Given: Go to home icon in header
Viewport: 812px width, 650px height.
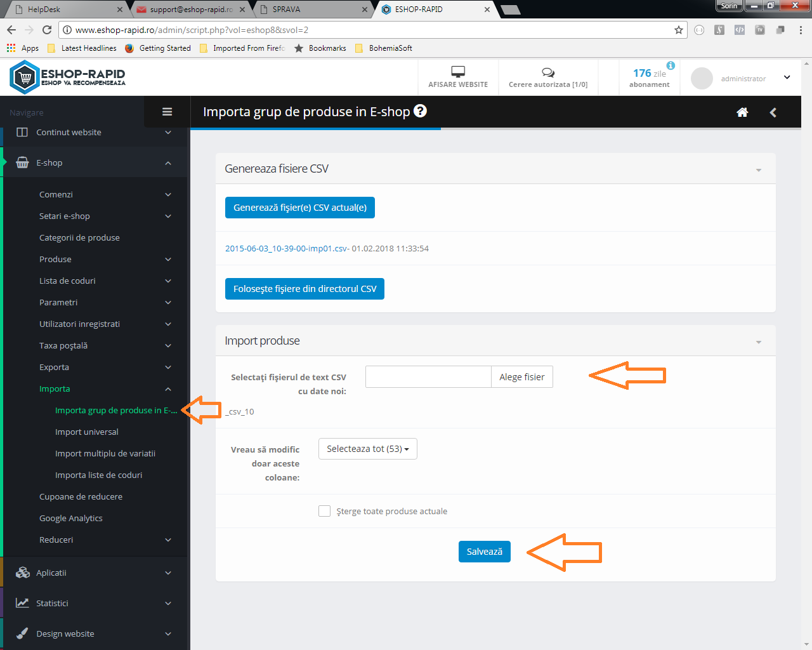Looking at the screenshot, I should click(742, 112).
